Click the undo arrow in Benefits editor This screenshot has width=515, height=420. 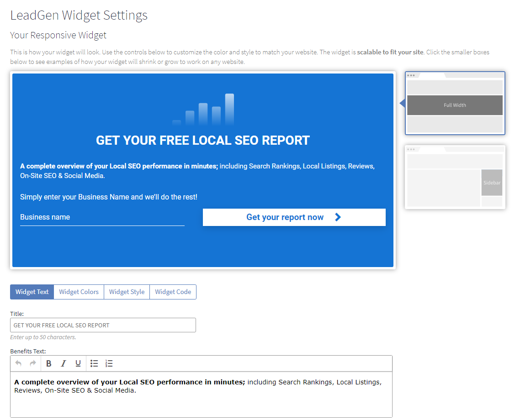(18, 363)
